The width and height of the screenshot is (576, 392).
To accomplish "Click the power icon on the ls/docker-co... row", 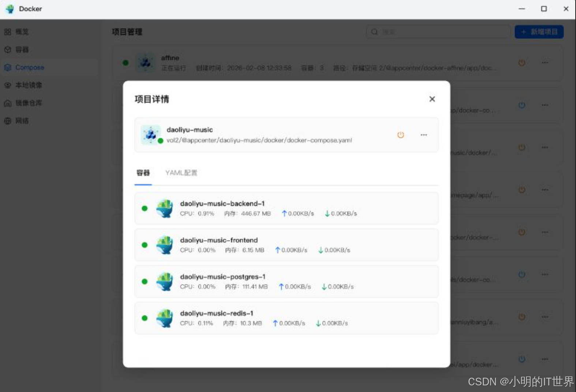I will pos(522,275).
